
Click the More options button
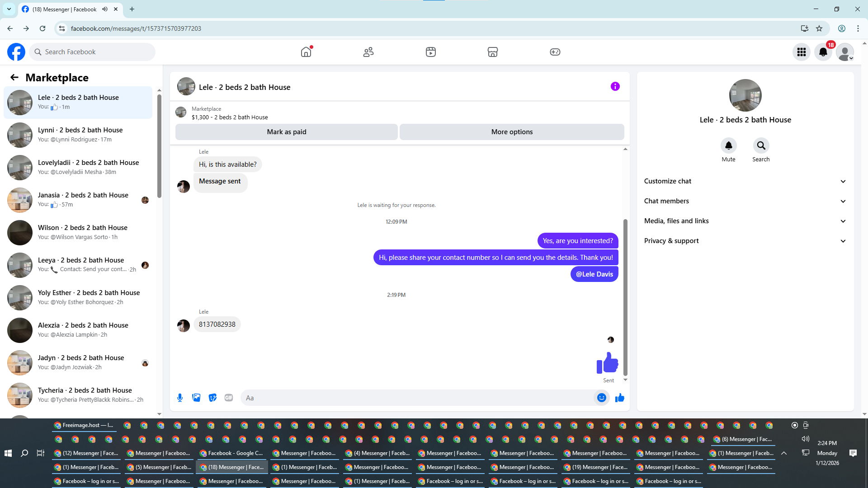click(x=512, y=132)
